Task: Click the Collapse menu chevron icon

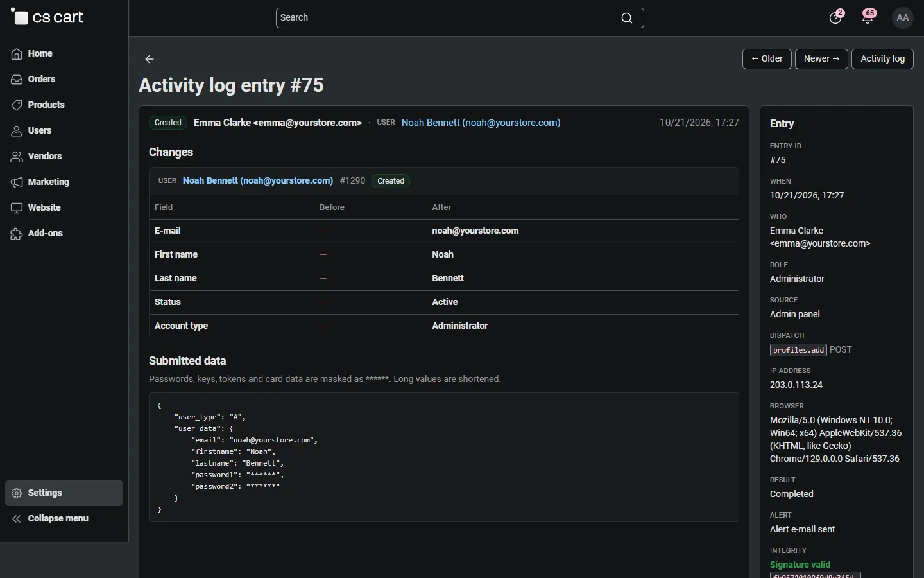Action: coord(17,519)
